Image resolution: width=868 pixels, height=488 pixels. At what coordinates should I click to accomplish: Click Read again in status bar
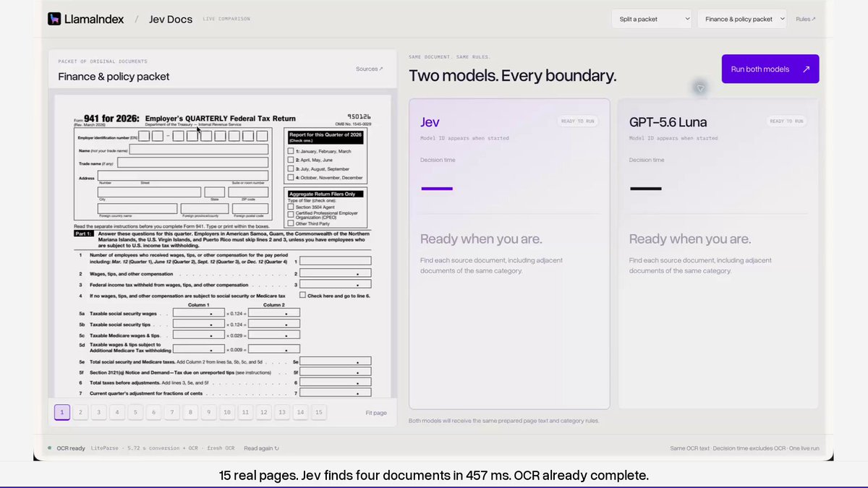click(261, 448)
